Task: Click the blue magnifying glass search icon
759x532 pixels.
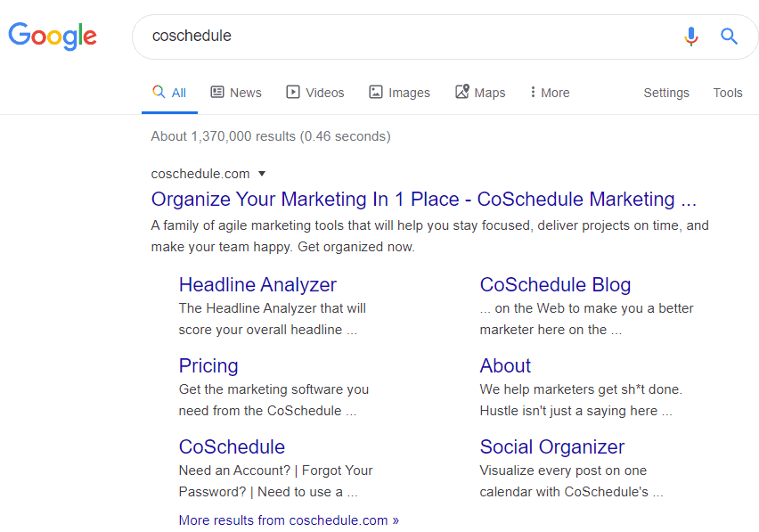Action: coord(730,37)
